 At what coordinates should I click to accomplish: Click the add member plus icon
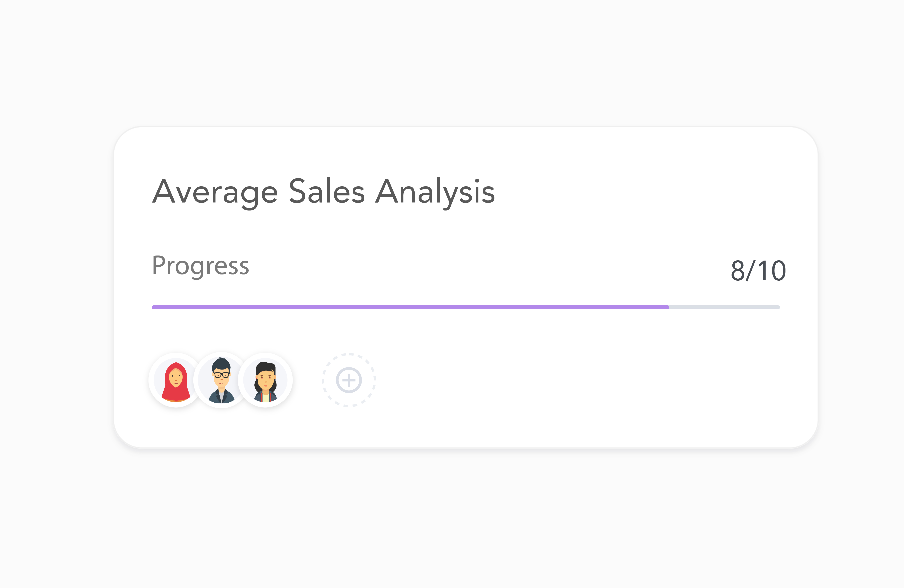[349, 380]
